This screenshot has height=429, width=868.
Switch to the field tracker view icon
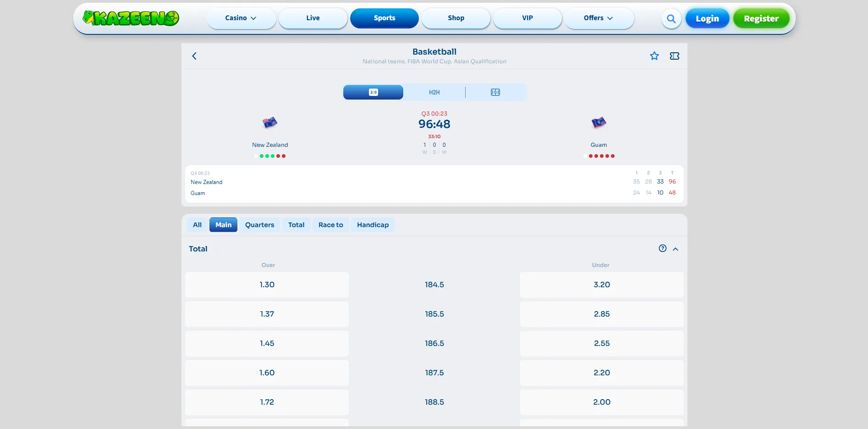[x=495, y=92]
